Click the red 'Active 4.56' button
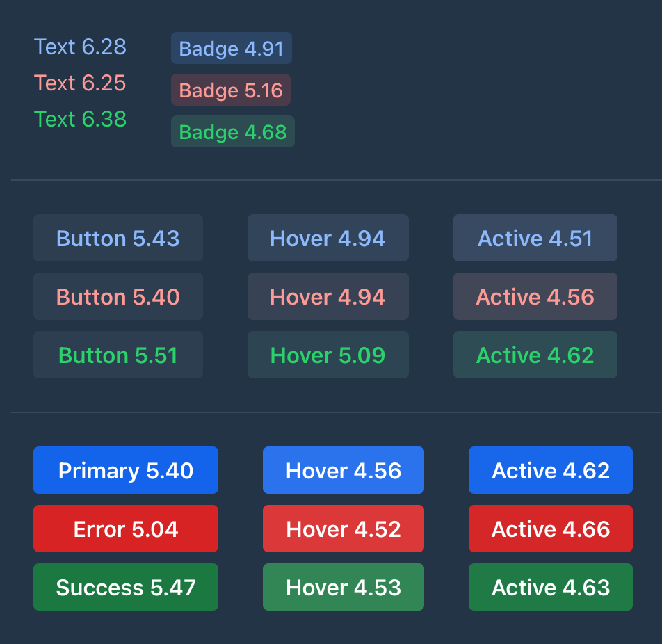The image size is (662, 644). click(535, 296)
